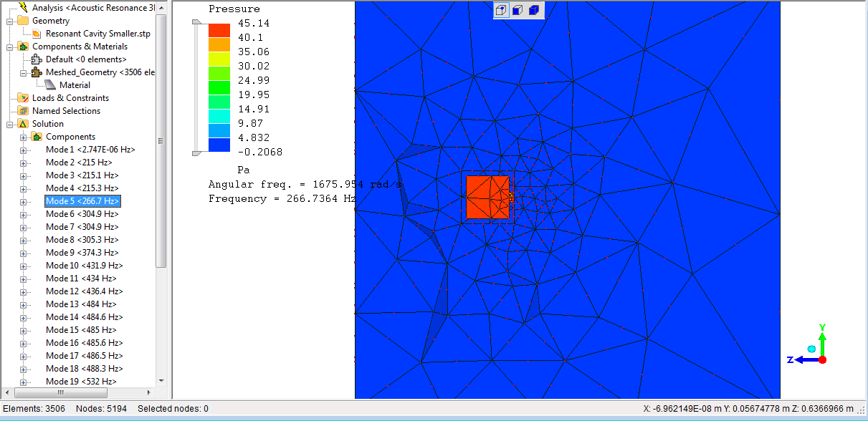Expand the Mode 5 node
Image resolution: width=868 pixels, height=421 pixels.
24,201
